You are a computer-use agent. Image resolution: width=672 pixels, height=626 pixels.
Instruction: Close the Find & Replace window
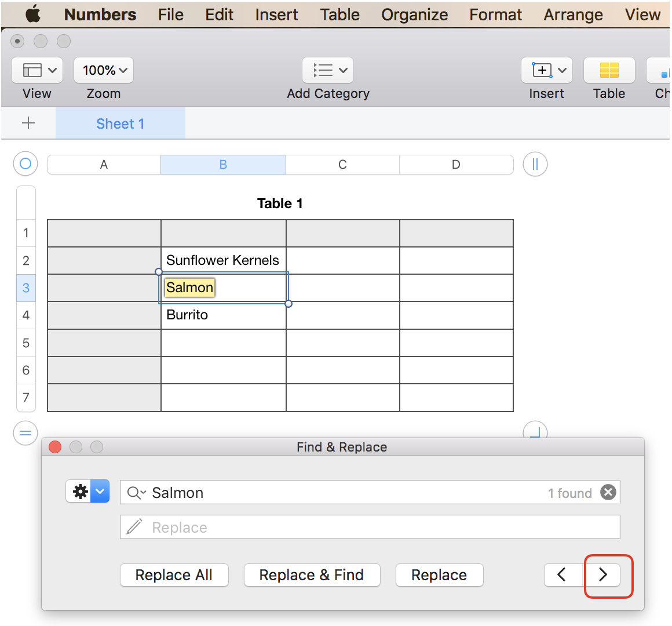click(x=55, y=447)
